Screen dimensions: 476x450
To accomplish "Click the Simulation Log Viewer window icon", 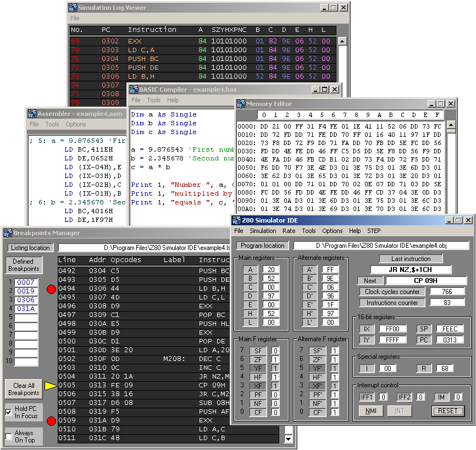I will [x=73, y=8].
